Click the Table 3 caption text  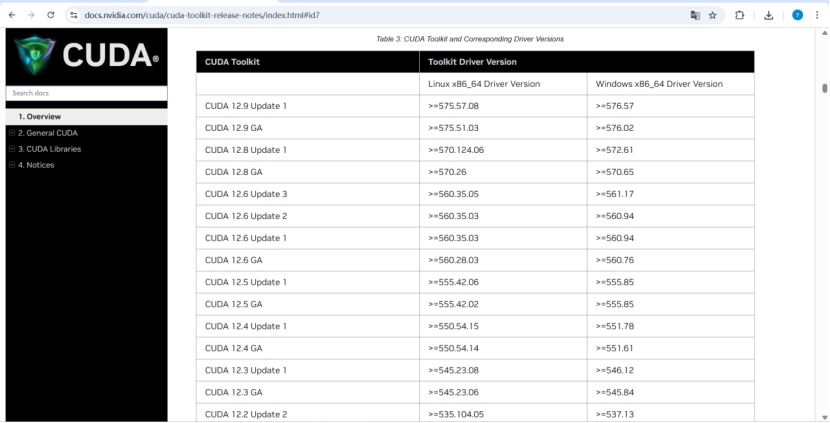470,39
